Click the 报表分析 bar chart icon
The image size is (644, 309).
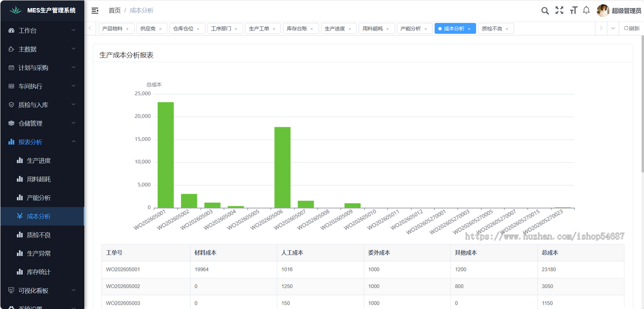coord(12,142)
